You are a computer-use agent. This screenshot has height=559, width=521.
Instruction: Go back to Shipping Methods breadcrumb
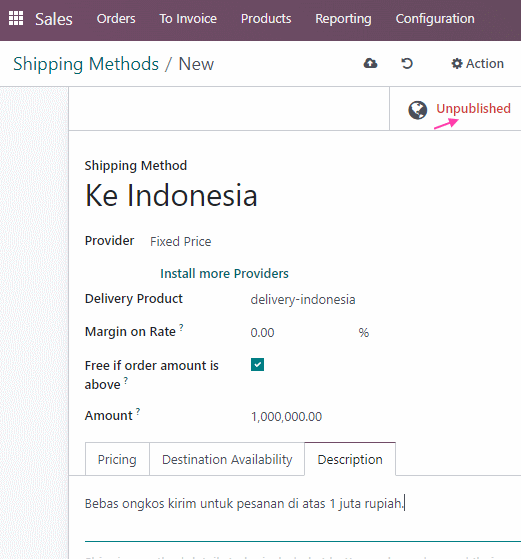pos(86,64)
